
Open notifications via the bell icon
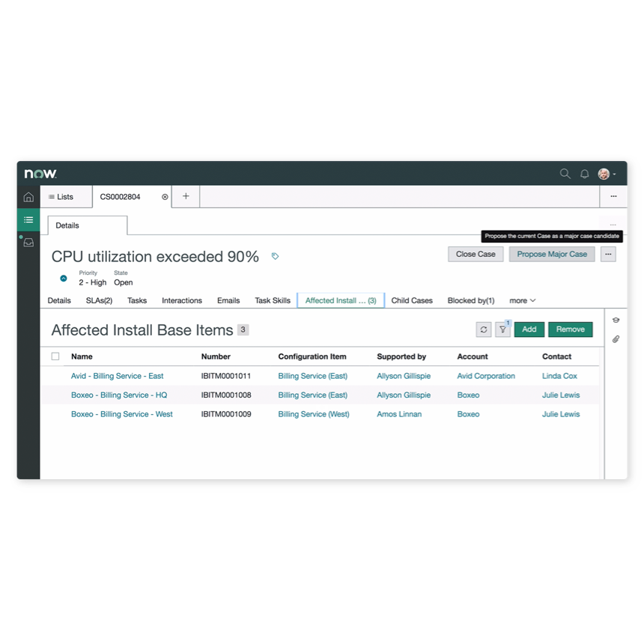(x=584, y=173)
